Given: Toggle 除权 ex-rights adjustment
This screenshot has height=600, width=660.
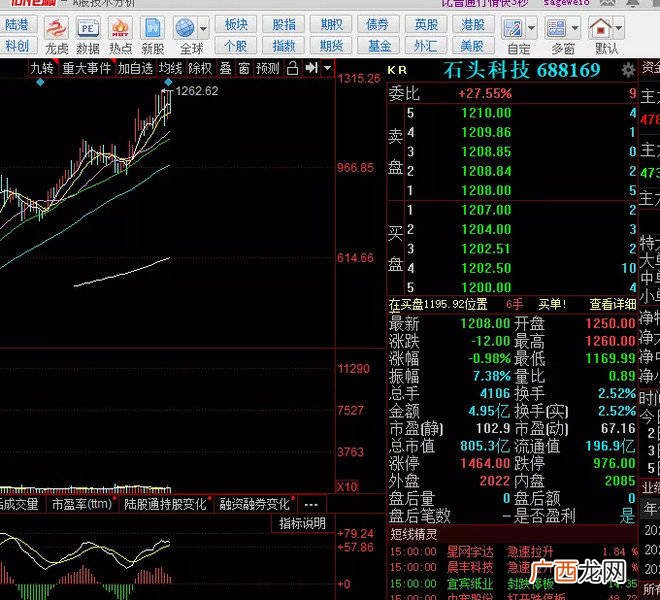Looking at the screenshot, I should 200,68.
